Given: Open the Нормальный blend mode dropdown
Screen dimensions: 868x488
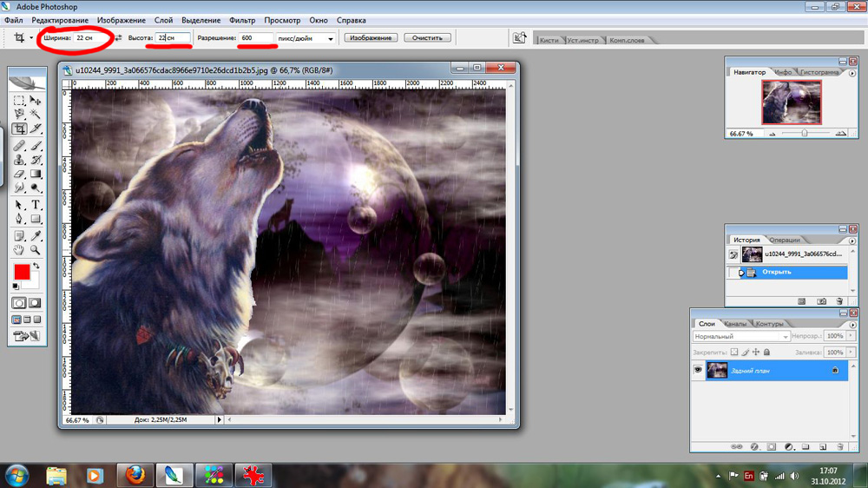Looking at the screenshot, I should point(741,336).
